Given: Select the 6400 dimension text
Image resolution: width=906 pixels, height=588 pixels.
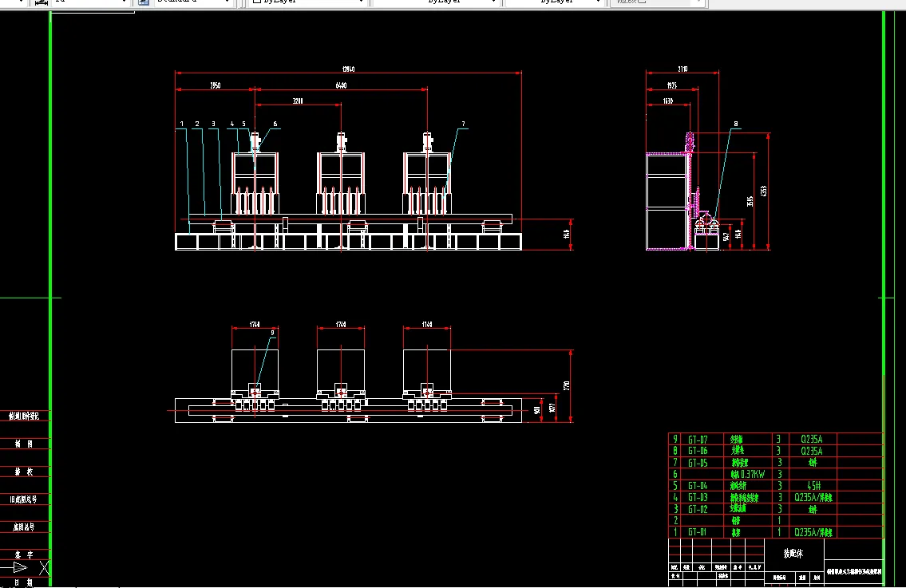Looking at the screenshot, I should (x=341, y=85).
